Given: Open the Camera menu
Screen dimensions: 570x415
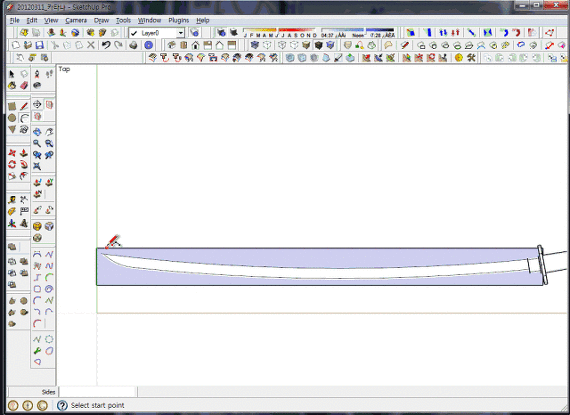Looking at the screenshot, I should (x=76, y=20).
